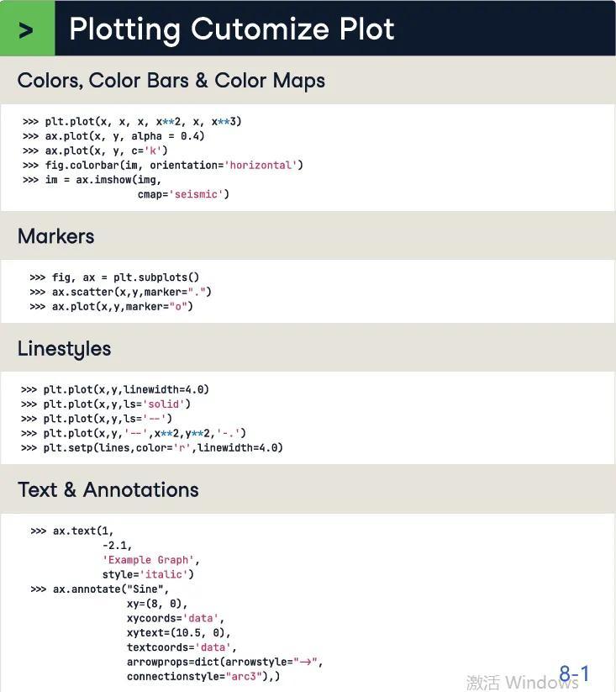The width and height of the screenshot is (616, 692).
Task: Select the arrowprops=dict arrowstyle line
Action: (x=224, y=662)
